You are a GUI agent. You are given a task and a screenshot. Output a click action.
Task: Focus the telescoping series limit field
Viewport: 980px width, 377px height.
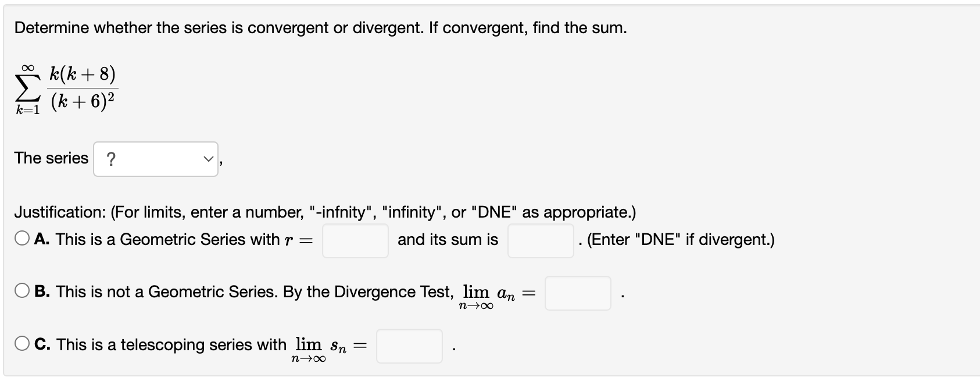tap(409, 346)
